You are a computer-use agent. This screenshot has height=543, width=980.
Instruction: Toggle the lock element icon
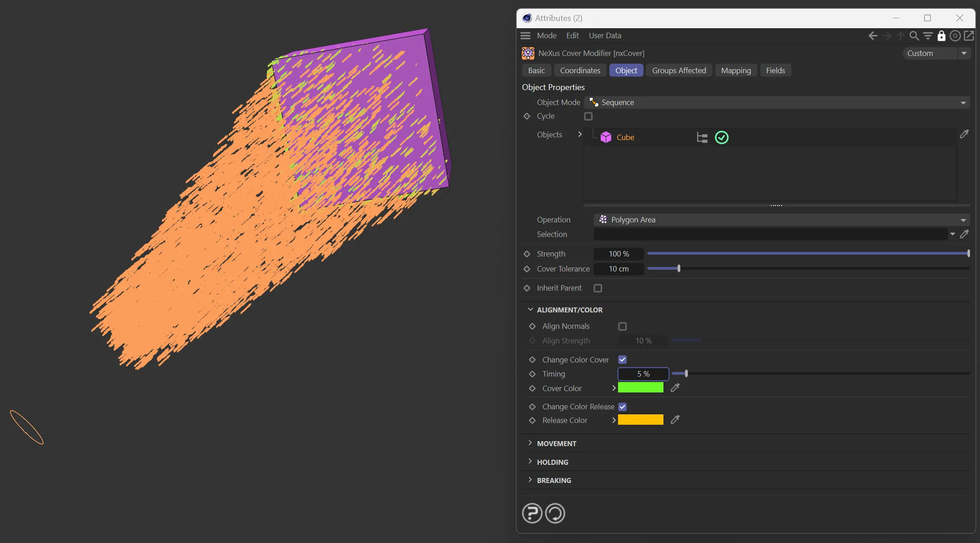pyautogui.click(x=941, y=35)
